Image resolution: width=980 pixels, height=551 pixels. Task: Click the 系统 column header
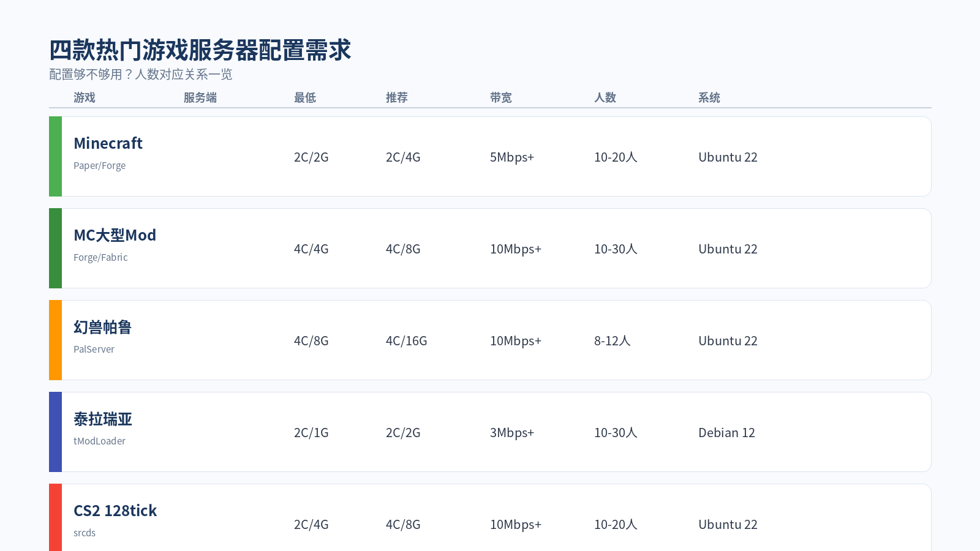pos(709,97)
